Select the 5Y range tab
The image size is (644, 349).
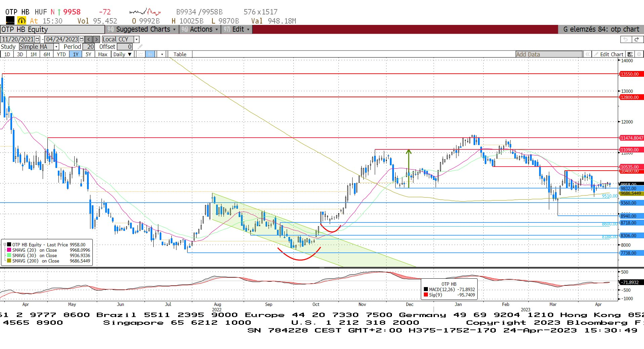click(88, 54)
